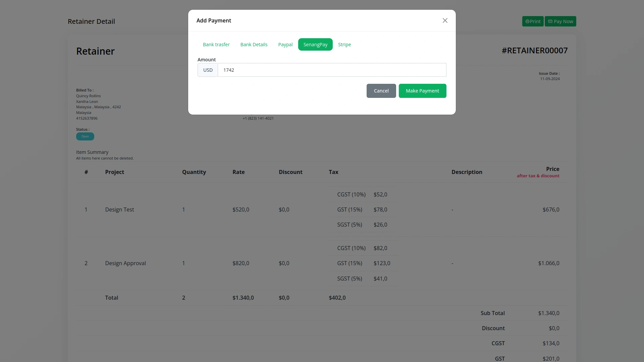Screen dimensions: 644x362
Task: Close the Add Payment dialog
Action: [x=445, y=20]
